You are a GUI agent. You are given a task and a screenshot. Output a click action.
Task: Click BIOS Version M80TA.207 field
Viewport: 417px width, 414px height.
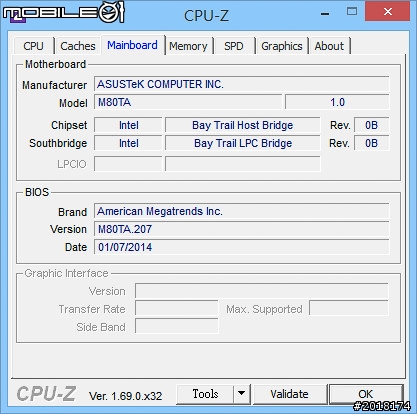241,229
